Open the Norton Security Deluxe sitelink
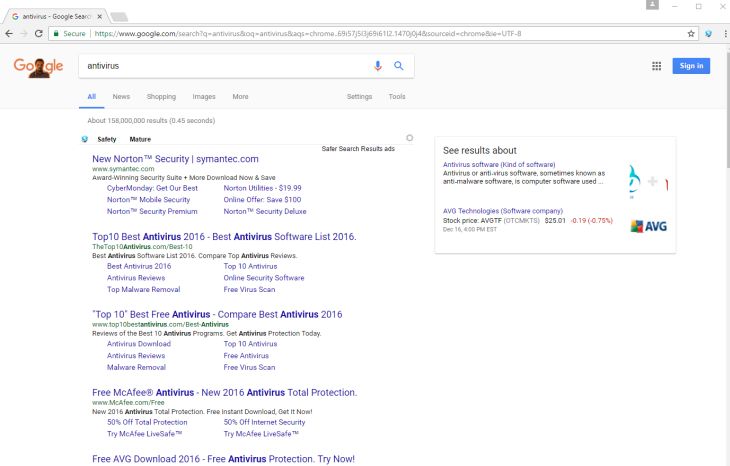 265,211
